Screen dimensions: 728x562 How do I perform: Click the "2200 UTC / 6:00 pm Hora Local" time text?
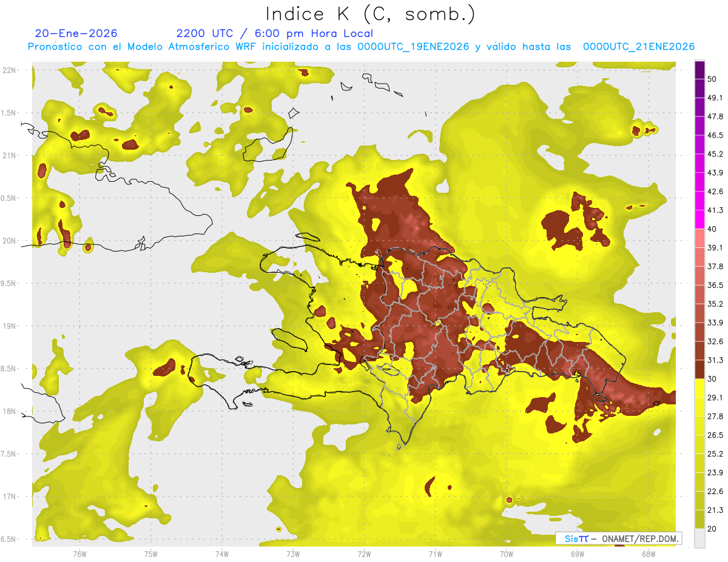pyautogui.click(x=275, y=33)
